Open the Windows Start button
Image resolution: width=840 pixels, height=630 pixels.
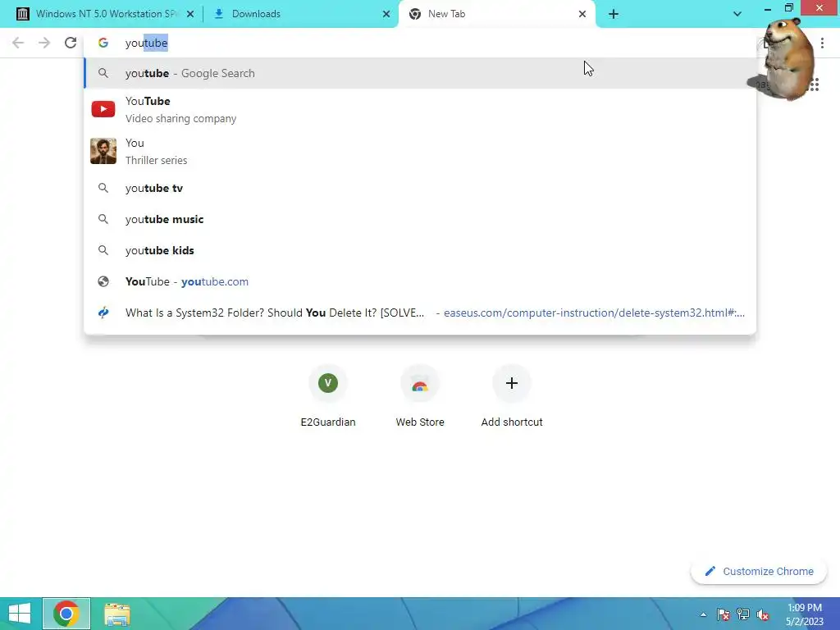20,614
